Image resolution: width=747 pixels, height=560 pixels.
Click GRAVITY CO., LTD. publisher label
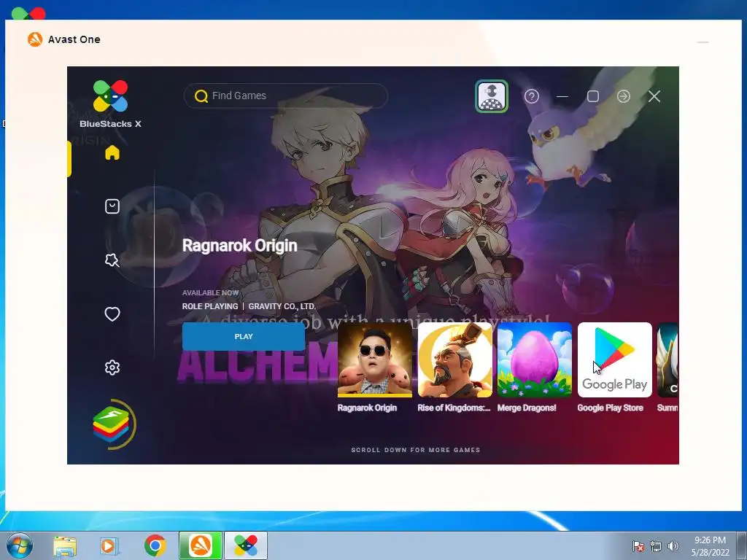282,306
